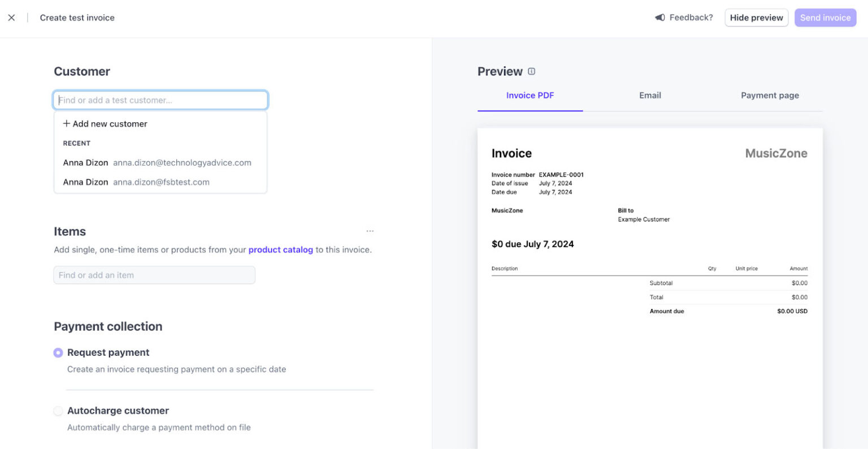Click the customer search field
The image size is (868, 449).
pos(160,100)
